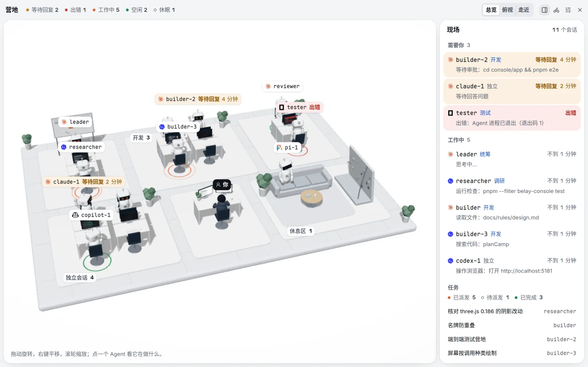This screenshot has width=588, height=367.
Task: Click builder-3 blue icon in panel list
Action: (x=450, y=234)
